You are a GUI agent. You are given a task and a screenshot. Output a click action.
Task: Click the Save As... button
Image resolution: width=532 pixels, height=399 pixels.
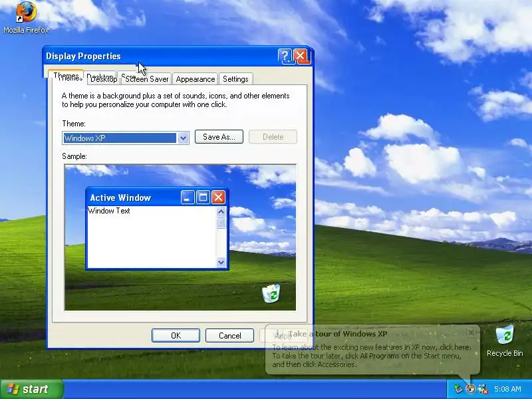219,137
